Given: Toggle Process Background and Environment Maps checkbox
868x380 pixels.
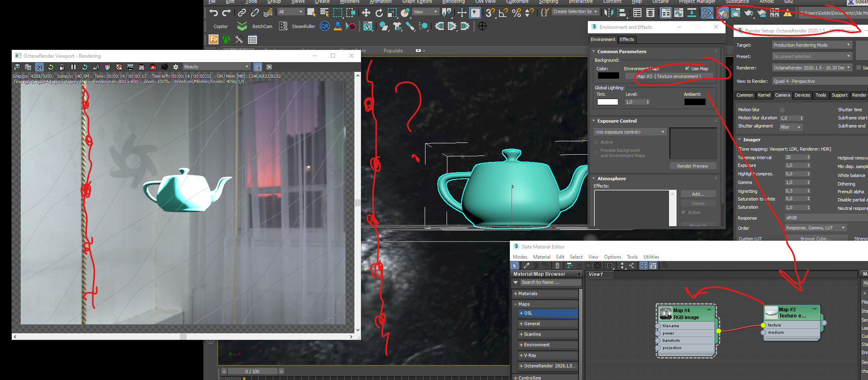Looking at the screenshot, I should click(x=596, y=152).
